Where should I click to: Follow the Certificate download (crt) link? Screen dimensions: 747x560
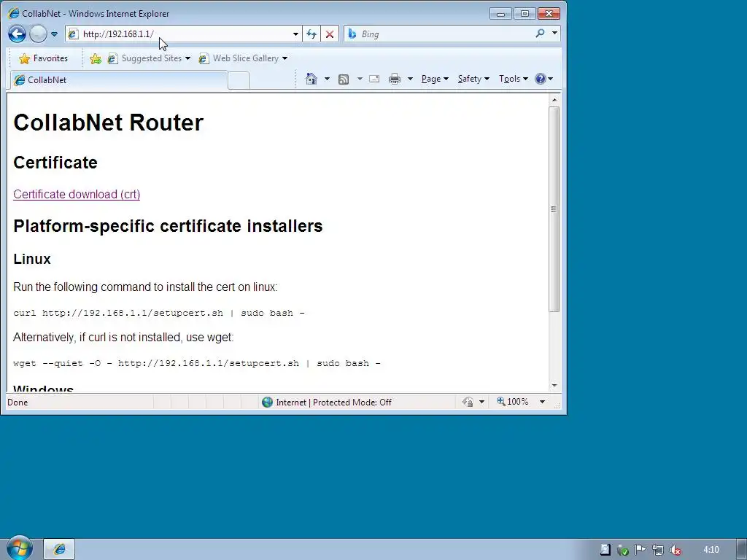[x=77, y=194]
